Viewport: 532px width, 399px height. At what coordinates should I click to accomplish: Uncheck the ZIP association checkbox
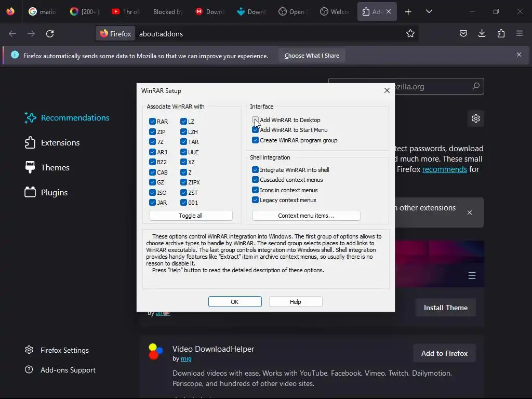pyautogui.click(x=152, y=131)
